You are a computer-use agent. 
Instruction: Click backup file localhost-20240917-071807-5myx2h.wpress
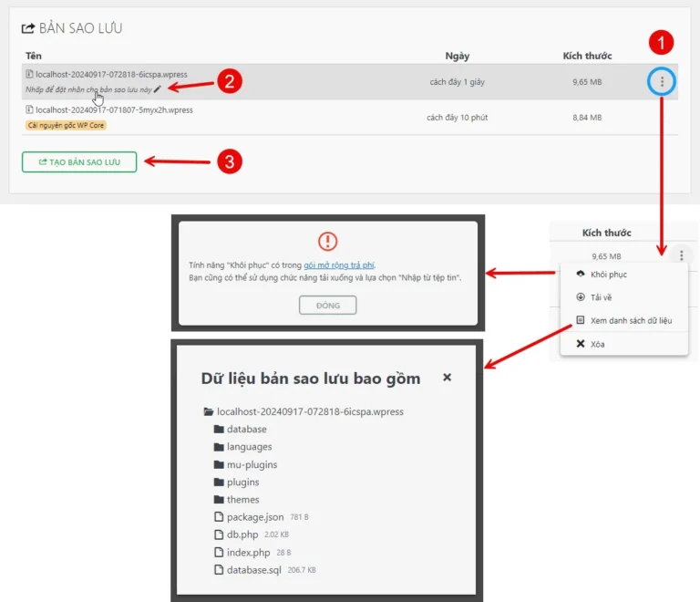point(114,109)
